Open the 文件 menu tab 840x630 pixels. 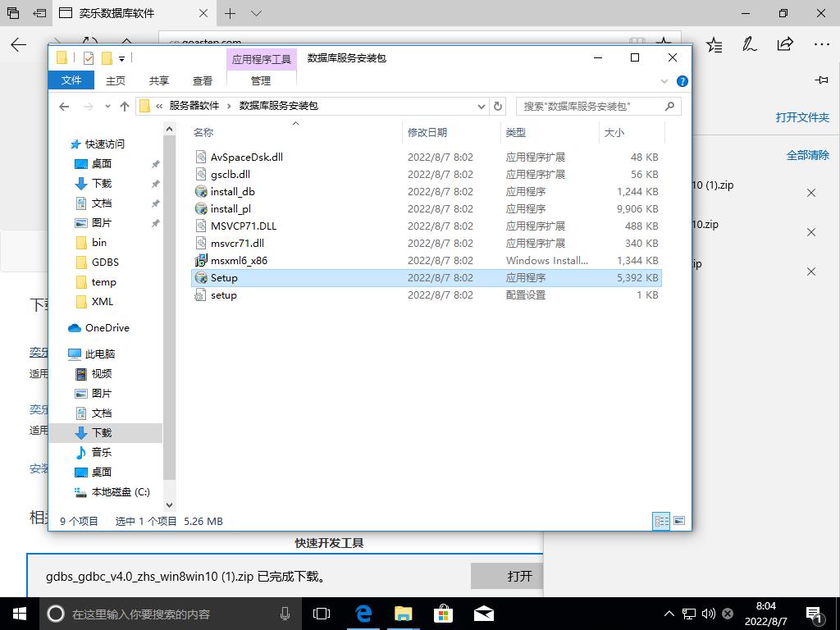(71, 80)
